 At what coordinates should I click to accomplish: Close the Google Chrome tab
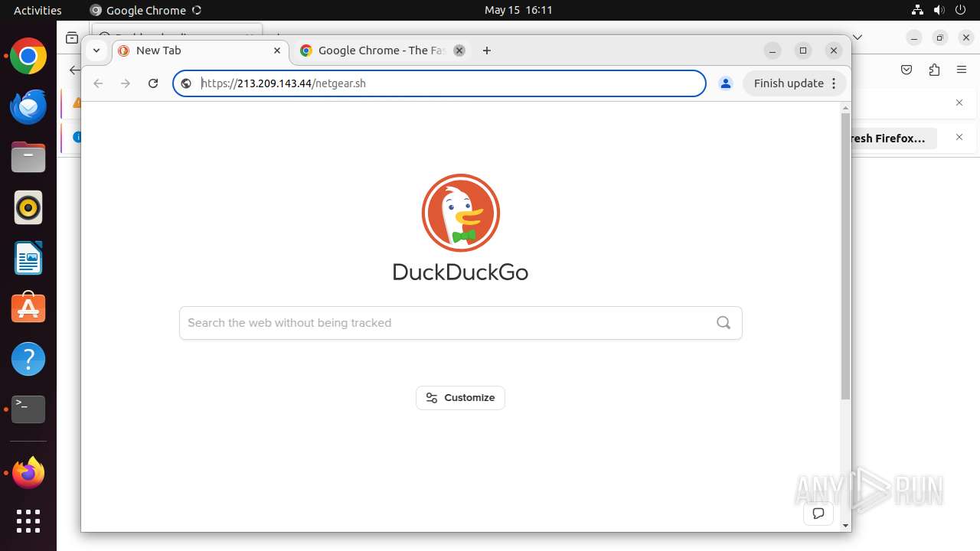pos(459,51)
